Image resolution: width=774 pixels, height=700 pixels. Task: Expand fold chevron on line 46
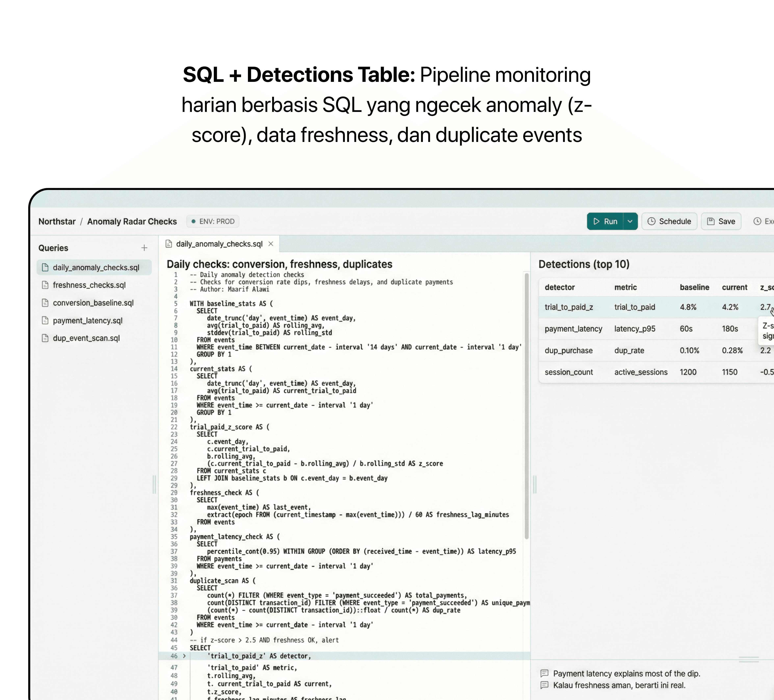tap(184, 656)
